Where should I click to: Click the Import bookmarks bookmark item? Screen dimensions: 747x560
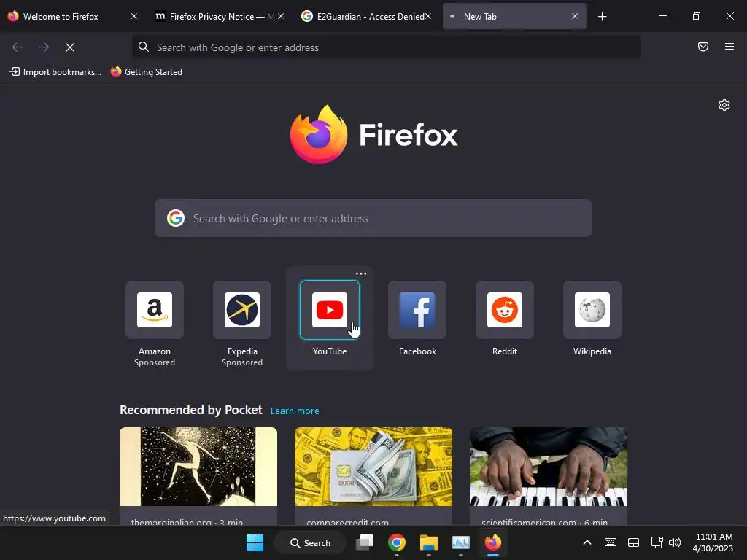55,72
